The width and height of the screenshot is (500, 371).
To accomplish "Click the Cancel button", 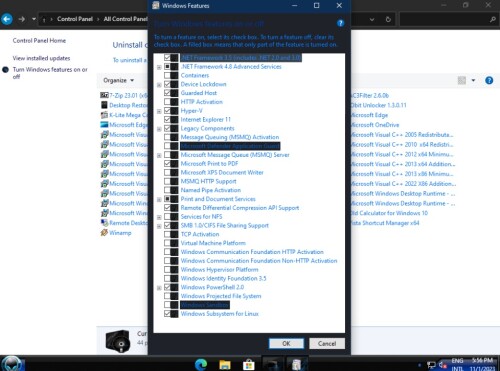I will [x=327, y=343].
